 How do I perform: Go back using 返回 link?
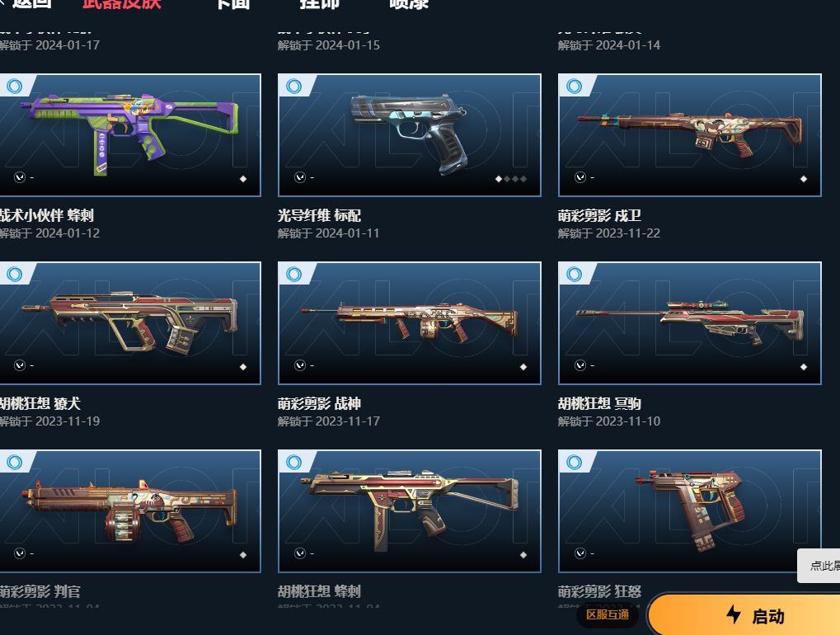(26, 4)
